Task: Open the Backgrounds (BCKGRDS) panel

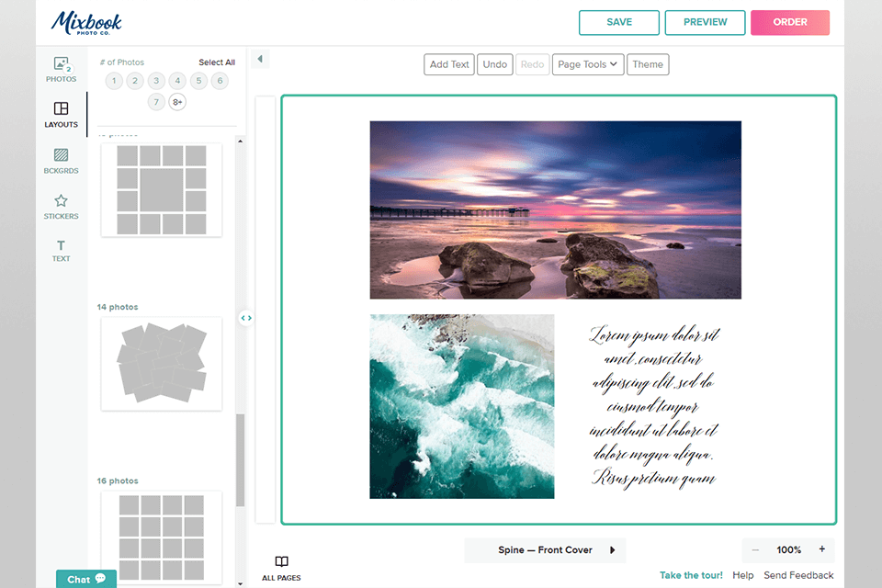Action: tap(61, 161)
